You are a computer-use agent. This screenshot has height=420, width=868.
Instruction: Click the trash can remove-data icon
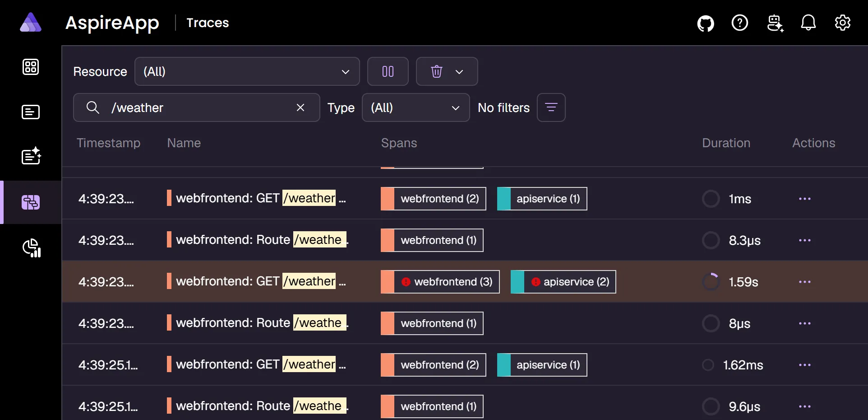tap(436, 71)
